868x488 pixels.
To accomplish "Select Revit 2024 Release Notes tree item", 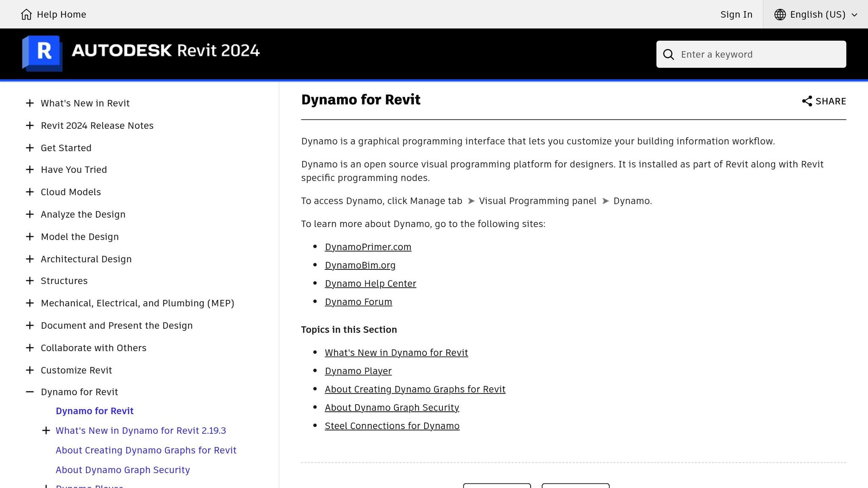I will [97, 125].
